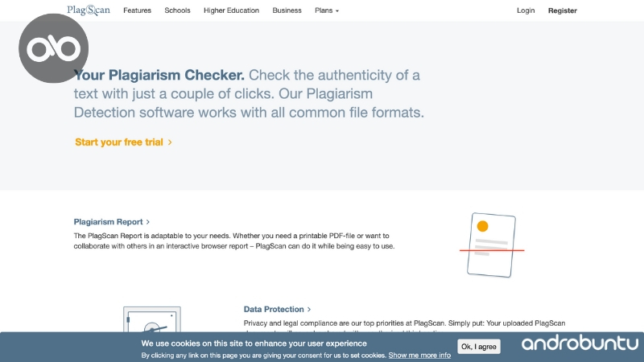Open the Data Protection heading link
644x362 pixels.
click(x=277, y=309)
